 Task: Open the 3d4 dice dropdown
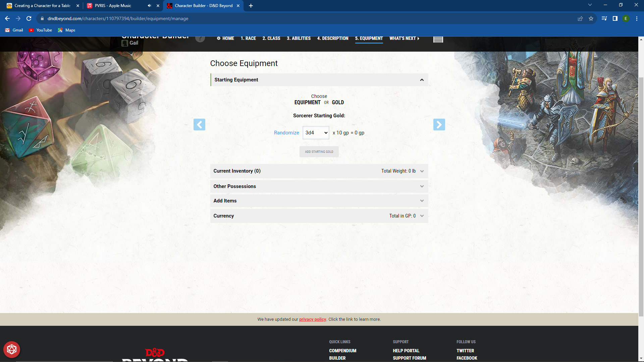coord(316,133)
